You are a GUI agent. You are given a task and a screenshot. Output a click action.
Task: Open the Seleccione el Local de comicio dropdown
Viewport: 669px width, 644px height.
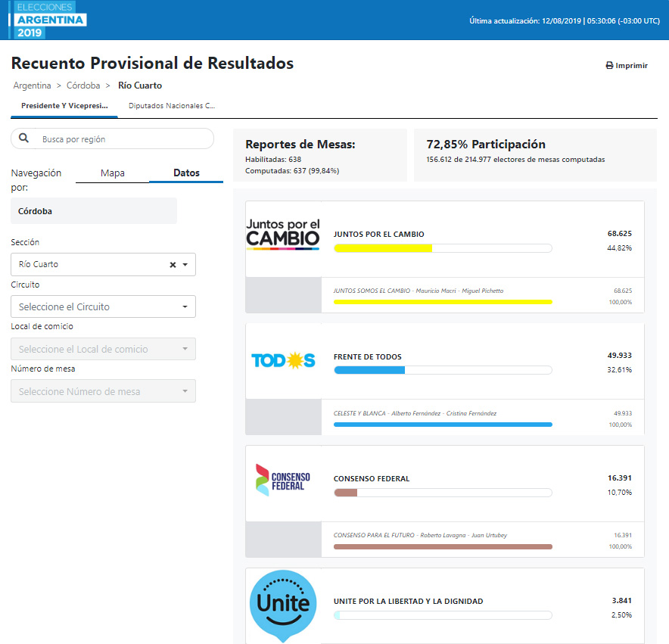pos(103,349)
